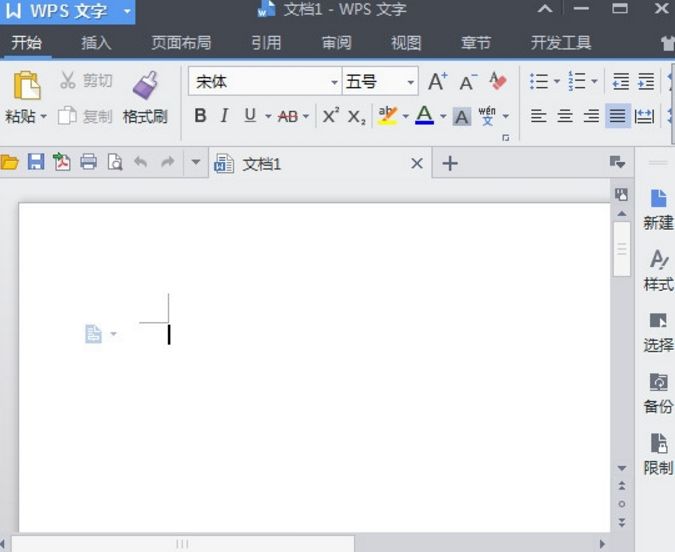Toggle Bold formatting

point(200,115)
